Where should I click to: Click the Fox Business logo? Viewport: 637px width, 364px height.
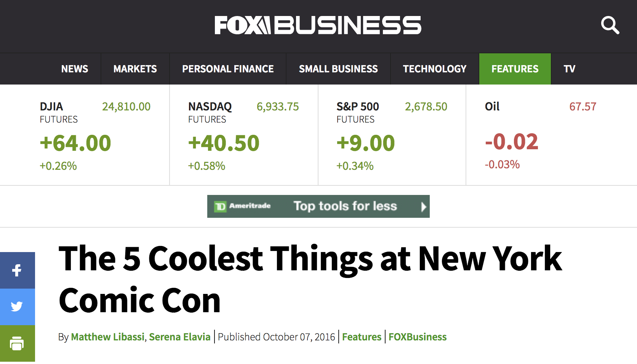point(318,25)
